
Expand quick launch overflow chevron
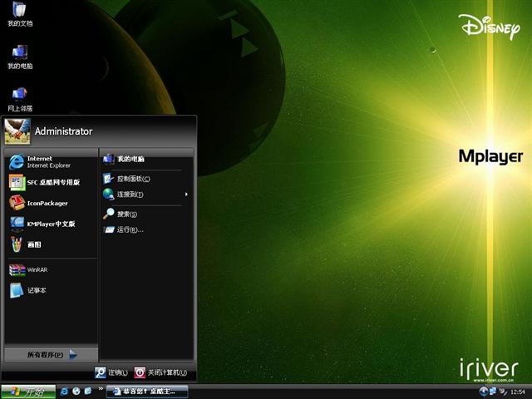pos(101,388)
